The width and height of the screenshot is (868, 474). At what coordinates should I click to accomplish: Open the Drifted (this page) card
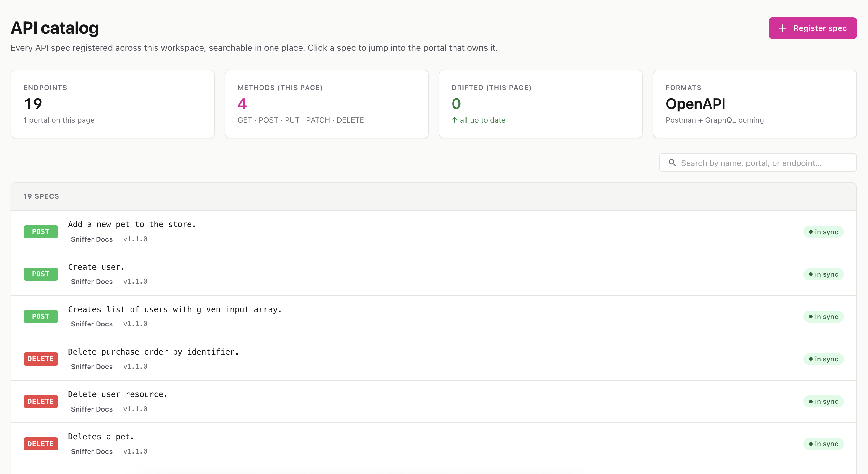click(x=540, y=104)
